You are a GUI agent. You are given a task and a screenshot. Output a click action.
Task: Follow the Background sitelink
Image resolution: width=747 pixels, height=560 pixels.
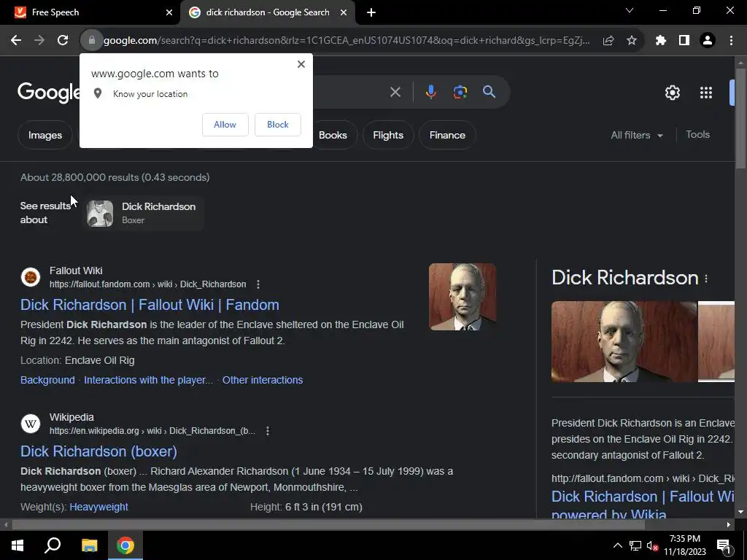[x=47, y=380]
